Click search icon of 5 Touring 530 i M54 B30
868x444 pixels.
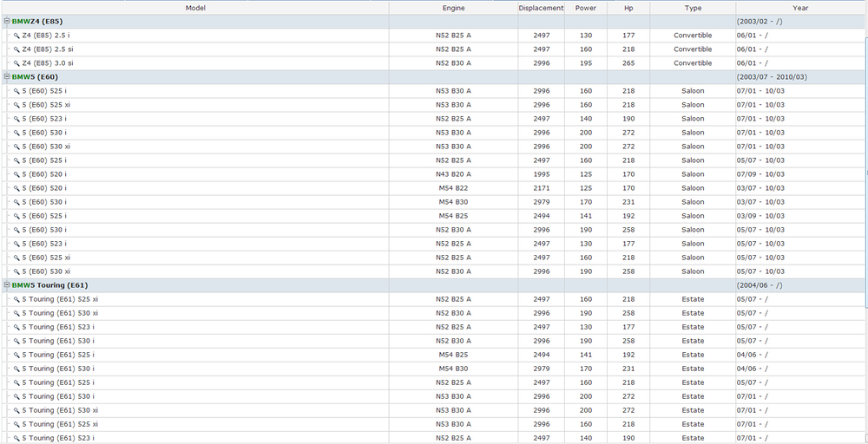click(16, 369)
